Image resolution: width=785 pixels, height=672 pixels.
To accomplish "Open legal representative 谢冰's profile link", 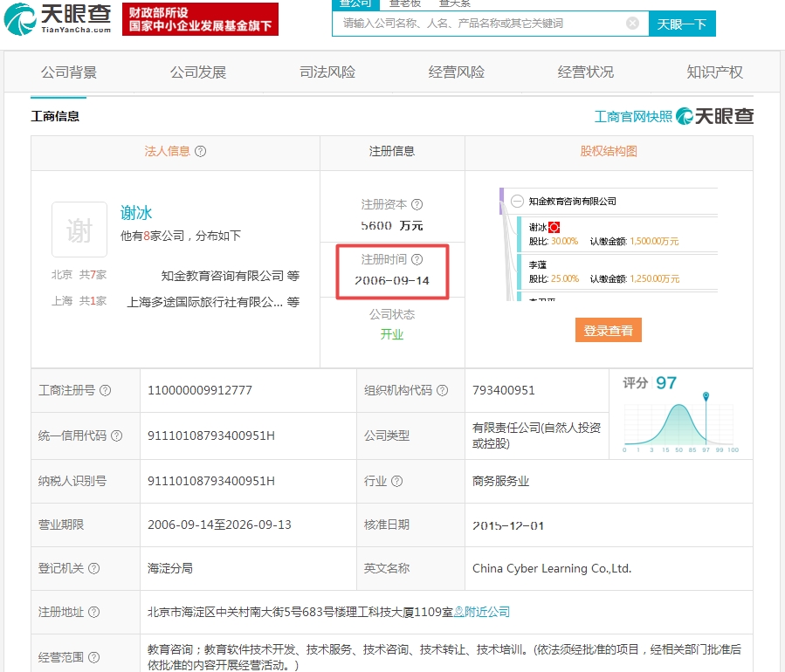I will pyautogui.click(x=136, y=213).
